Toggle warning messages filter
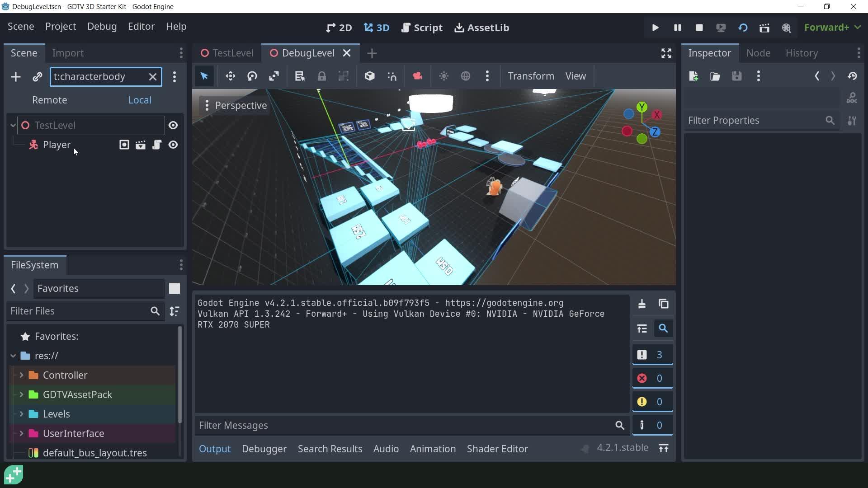This screenshot has height=488, width=868. click(x=653, y=402)
